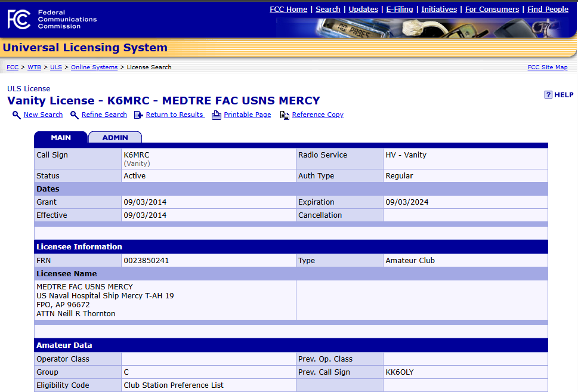Click the ULS breadcrumb link
The width and height of the screenshot is (578, 392).
tap(55, 67)
